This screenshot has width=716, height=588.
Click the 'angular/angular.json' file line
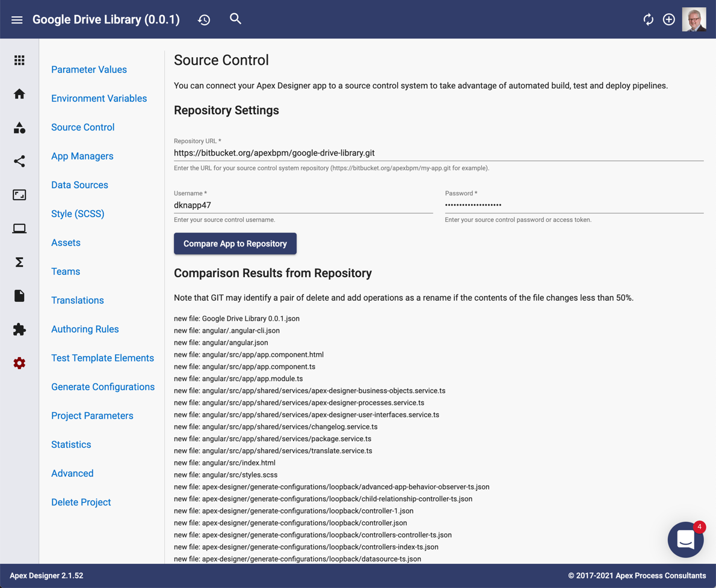221,343
